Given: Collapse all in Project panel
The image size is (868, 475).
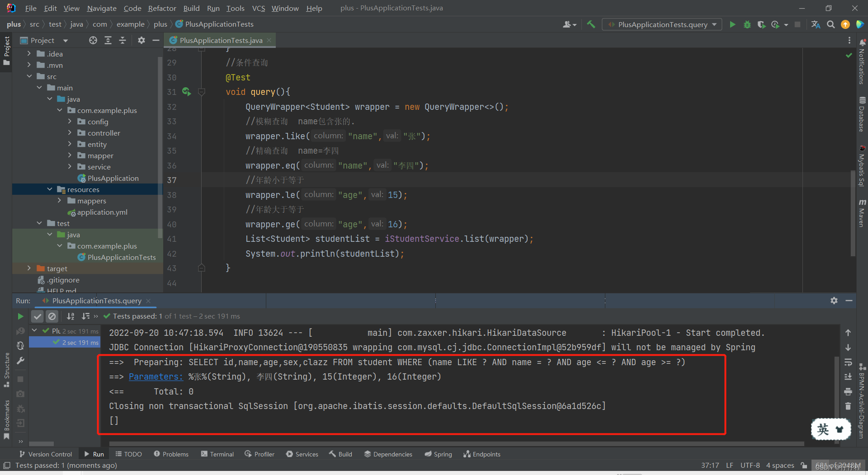Looking at the screenshot, I should pos(123,40).
